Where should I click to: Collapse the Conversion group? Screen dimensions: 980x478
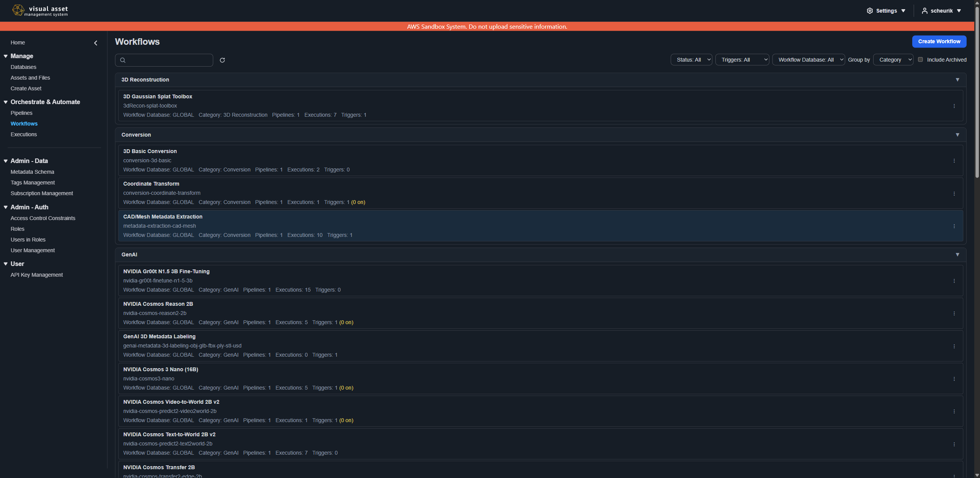pyautogui.click(x=957, y=135)
